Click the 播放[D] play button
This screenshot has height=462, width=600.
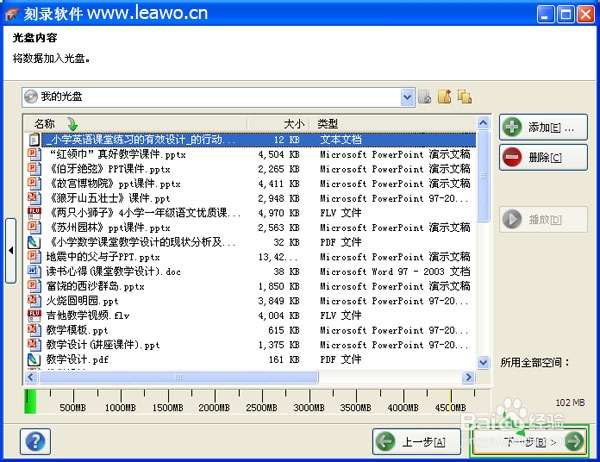(x=543, y=219)
